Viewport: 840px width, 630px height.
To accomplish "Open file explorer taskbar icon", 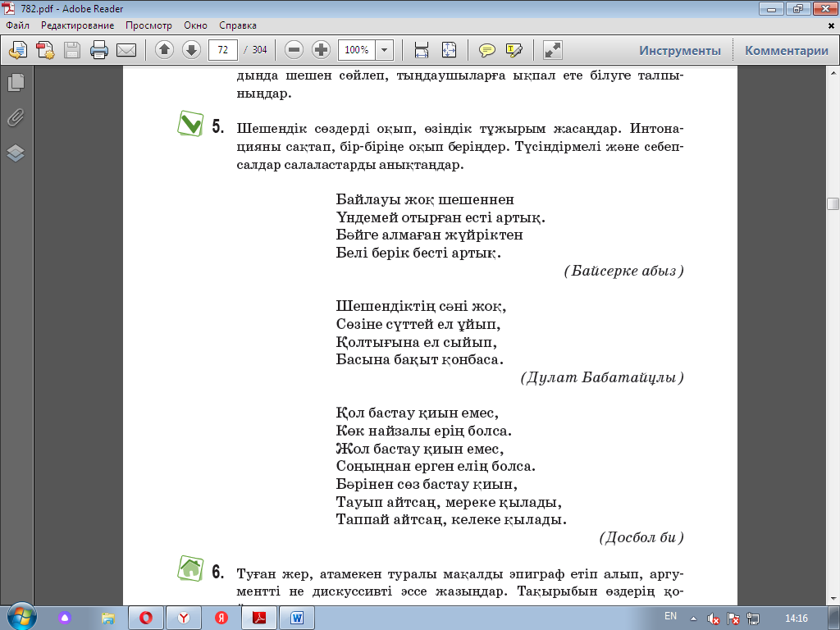I will (107, 618).
